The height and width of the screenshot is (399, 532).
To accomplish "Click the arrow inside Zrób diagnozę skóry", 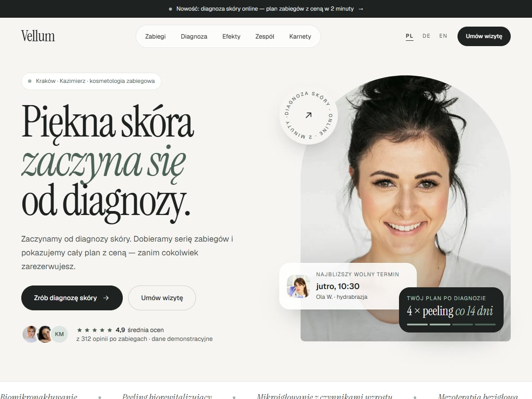I will 106,298.
